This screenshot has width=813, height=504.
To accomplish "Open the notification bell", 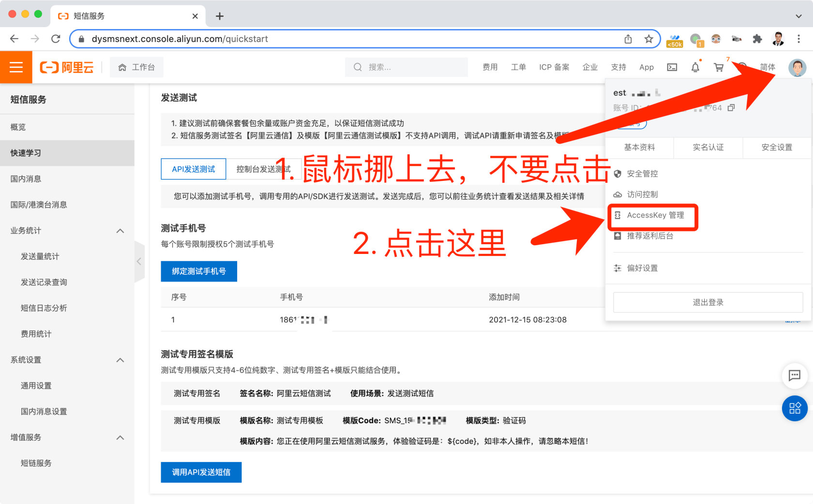I will point(695,67).
